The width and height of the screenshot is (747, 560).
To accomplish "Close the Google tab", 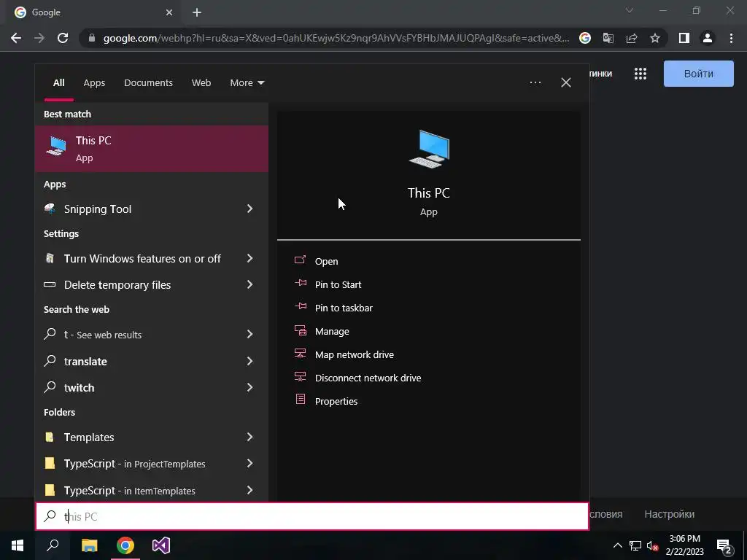I will (x=169, y=12).
